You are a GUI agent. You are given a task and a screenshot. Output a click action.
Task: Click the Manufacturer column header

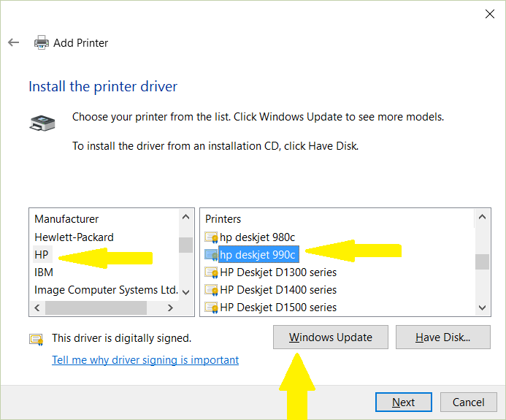(x=66, y=219)
